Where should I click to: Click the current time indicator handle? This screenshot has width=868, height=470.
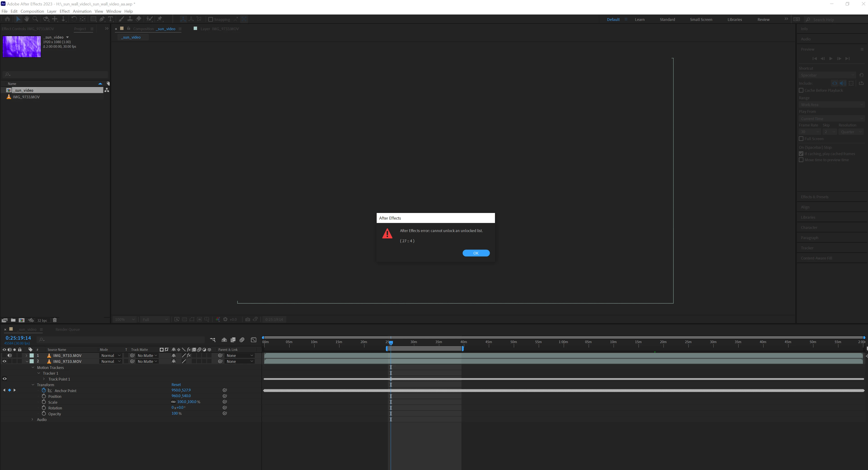391,343
